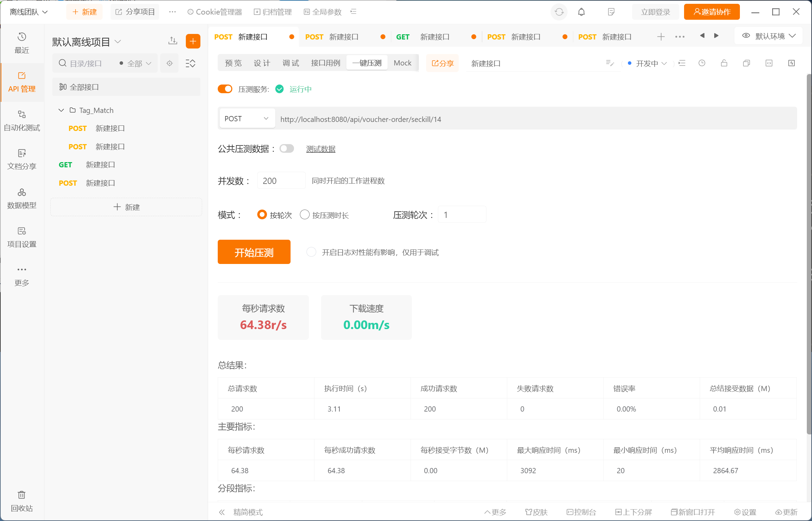Click the sync refresh icon in header

click(x=559, y=12)
